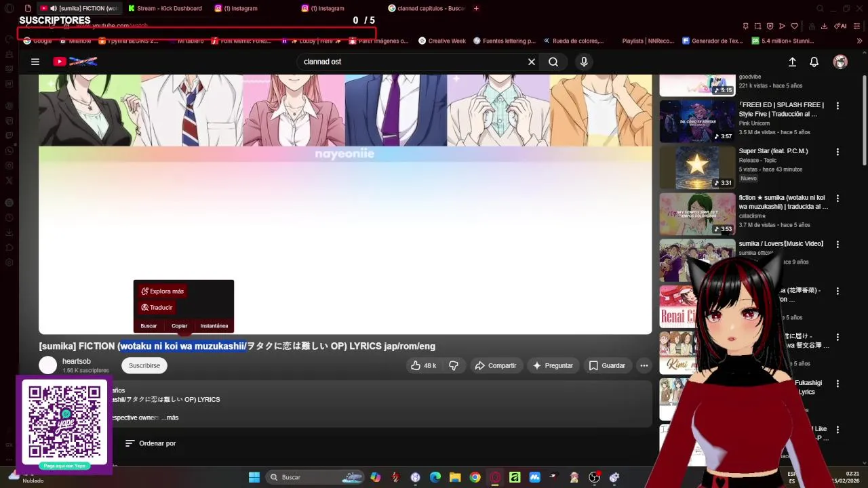Viewport: 868px width, 488px height.
Task: Open the create/upload icon in YouTube header
Action: 792,62
